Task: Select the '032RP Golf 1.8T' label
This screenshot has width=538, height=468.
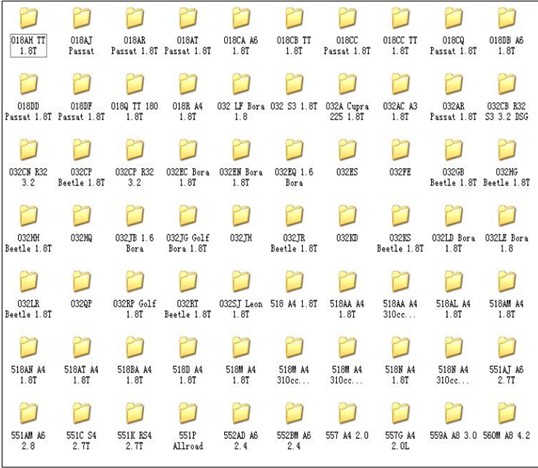Action: tap(134, 309)
